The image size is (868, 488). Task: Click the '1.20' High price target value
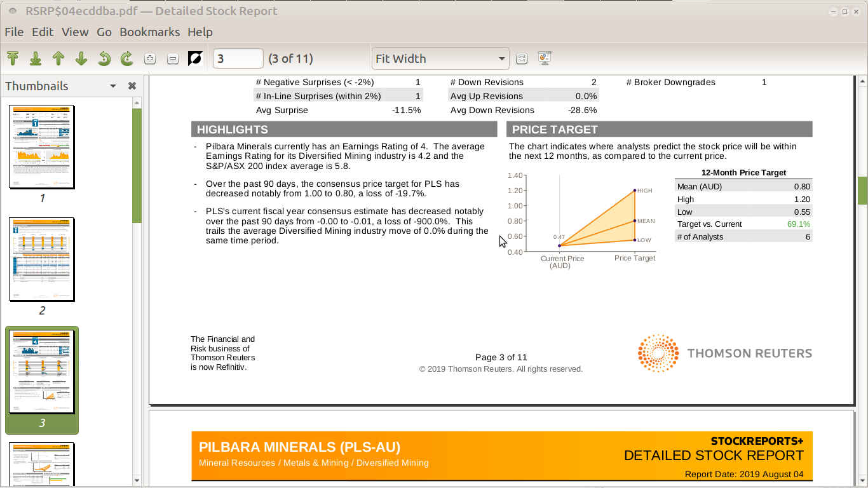803,200
